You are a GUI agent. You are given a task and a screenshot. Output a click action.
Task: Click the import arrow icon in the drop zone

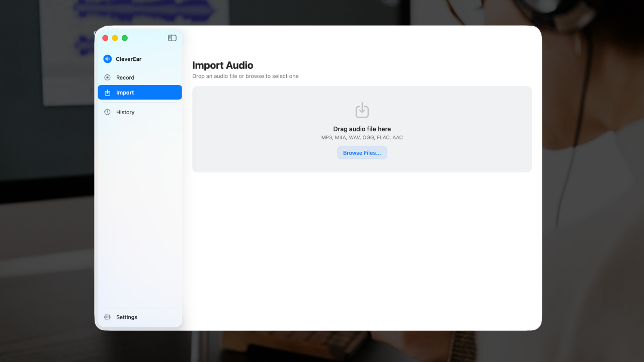(x=362, y=110)
